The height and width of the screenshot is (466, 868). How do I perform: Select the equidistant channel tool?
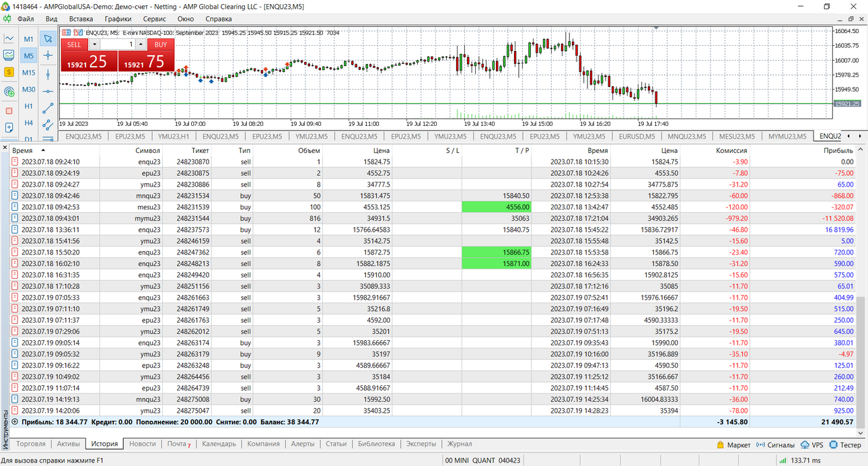(x=48, y=125)
